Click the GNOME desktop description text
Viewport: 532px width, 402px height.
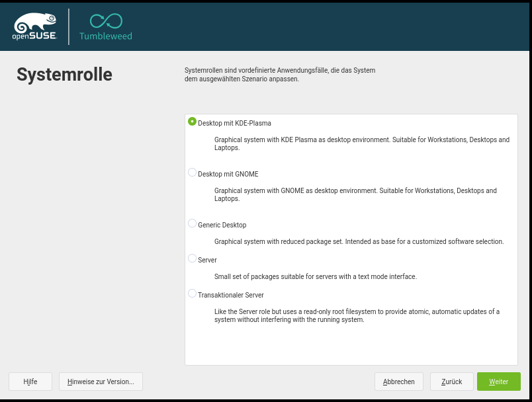tap(355, 194)
